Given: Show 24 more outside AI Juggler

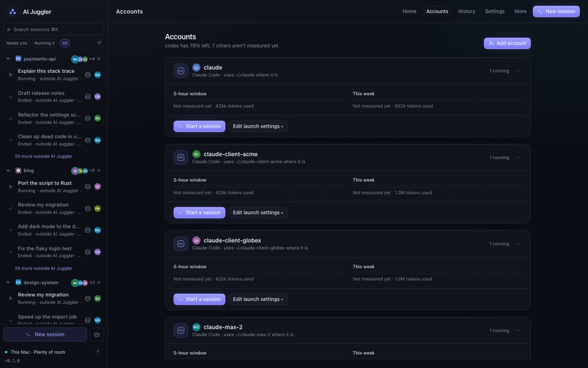Looking at the screenshot, I should [x=44, y=269].
